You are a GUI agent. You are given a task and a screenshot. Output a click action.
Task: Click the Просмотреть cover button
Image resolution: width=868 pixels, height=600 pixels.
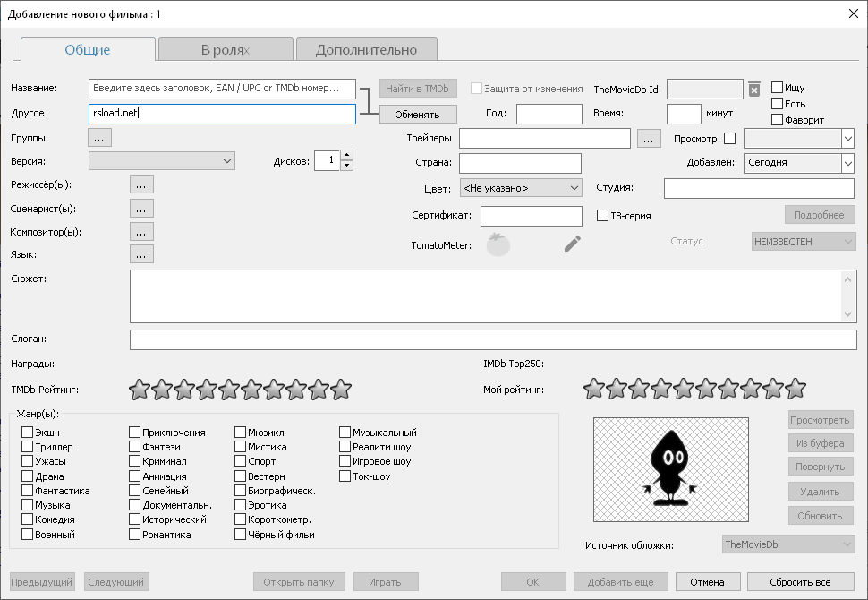(x=821, y=420)
